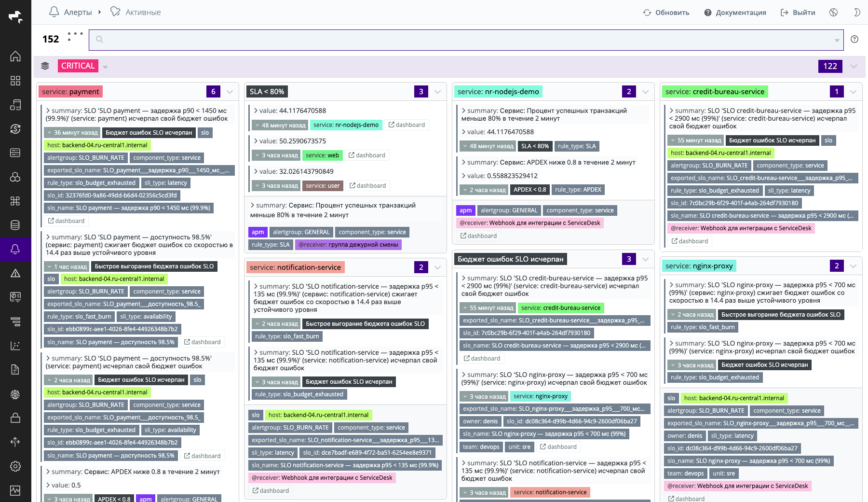
Task: Focus the alert search input field
Action: (x=466, y=40)
